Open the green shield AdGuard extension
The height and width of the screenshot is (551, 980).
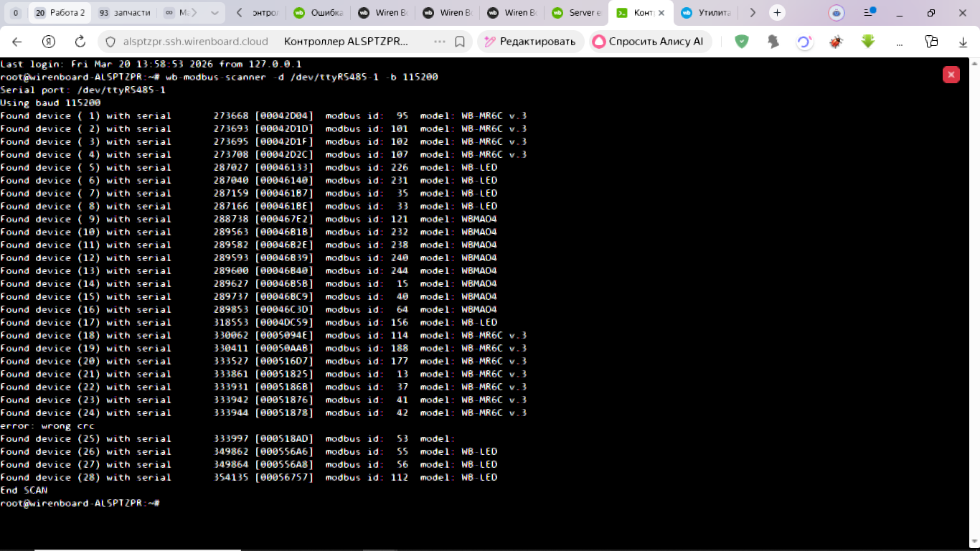(742, 42)
